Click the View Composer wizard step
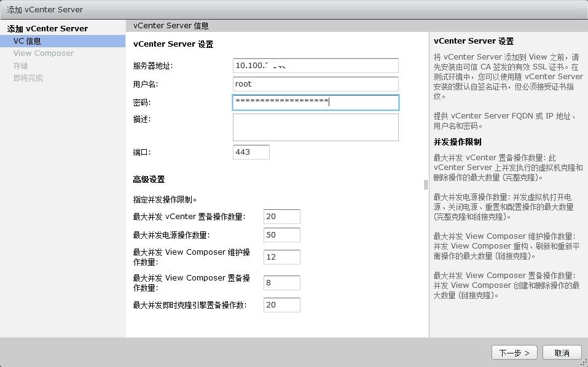This screenshot has width=588, height=367. point(42,53)
